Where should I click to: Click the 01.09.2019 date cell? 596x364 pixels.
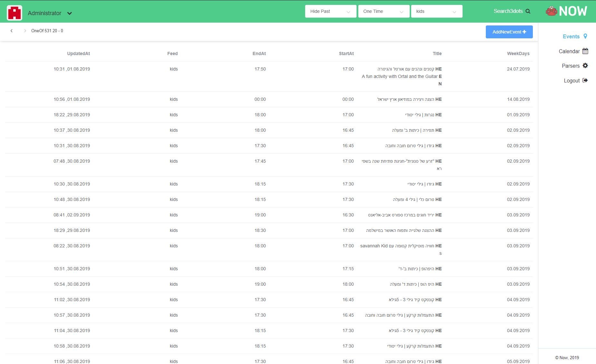pyautogui.click(x=518, y=115)
